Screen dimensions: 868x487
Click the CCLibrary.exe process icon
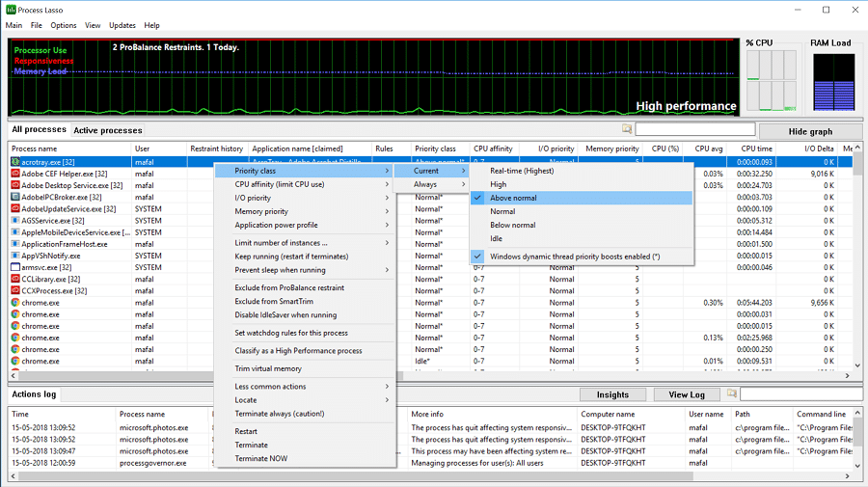coord(15,279)
